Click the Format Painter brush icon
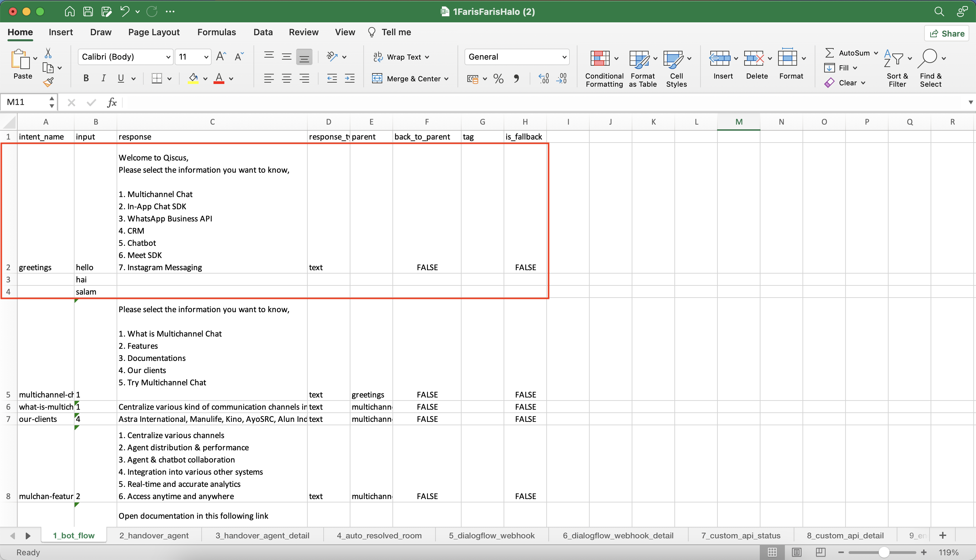The image size is (976, 560). click(x=48, y=82)
